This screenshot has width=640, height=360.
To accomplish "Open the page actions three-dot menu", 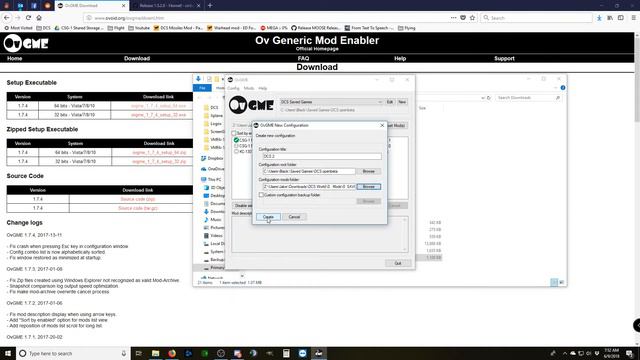I will tap(453, 18).
